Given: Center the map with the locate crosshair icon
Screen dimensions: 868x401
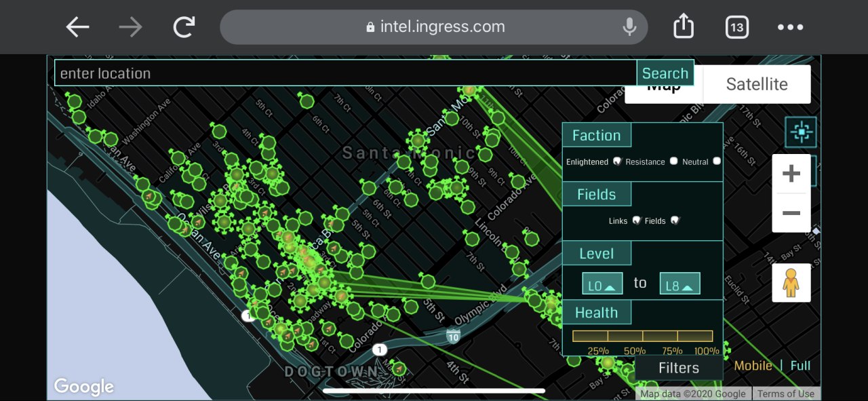Looking at the screenshot, I should click(801, 132).
